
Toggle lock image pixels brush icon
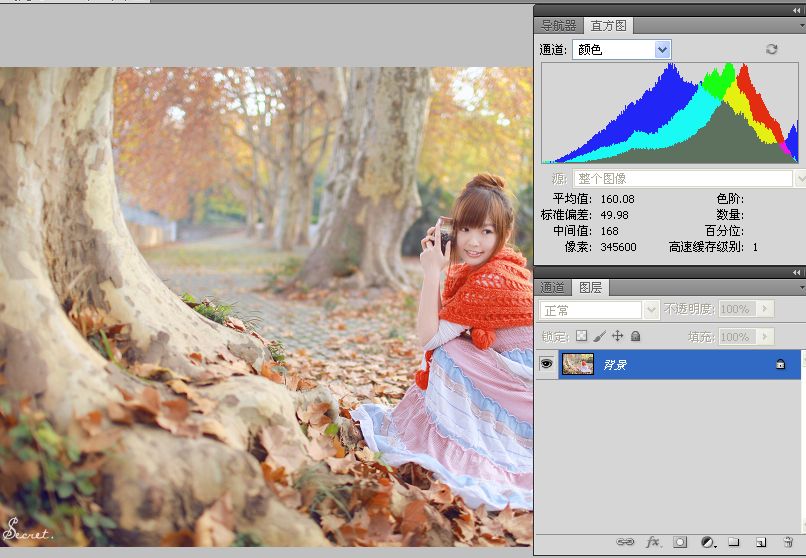(x=599, y=337)
